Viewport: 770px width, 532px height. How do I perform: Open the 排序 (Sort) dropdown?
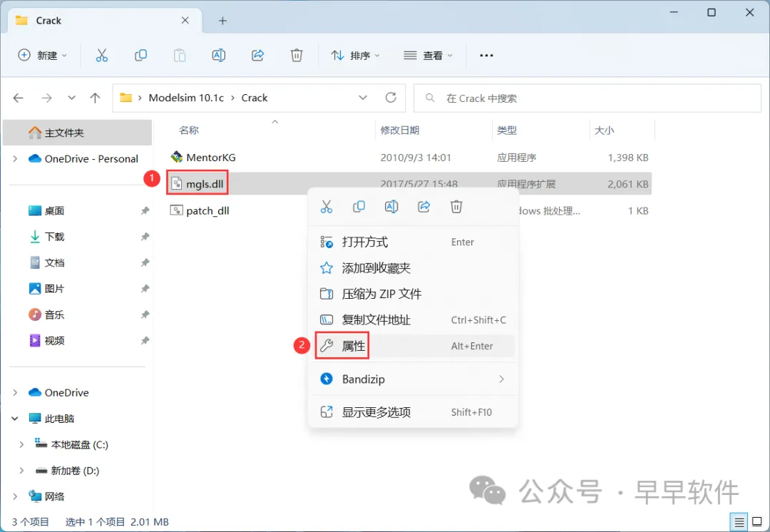(356, 56)
